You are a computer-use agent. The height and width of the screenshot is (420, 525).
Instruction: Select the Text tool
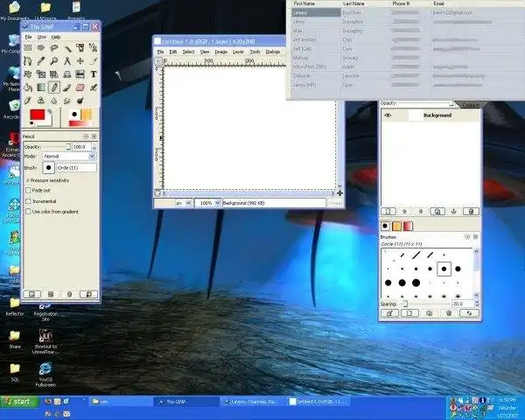pyautogui.click(x=93, y=74)
